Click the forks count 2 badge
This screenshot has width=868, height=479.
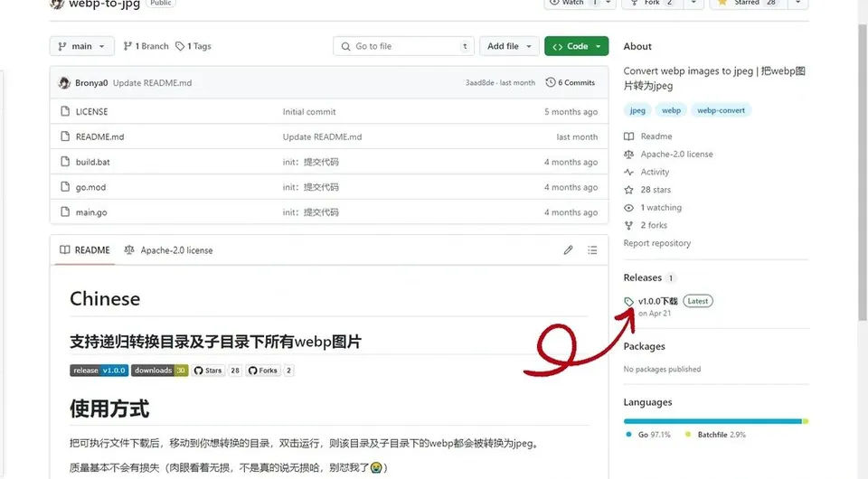[288, 371]
